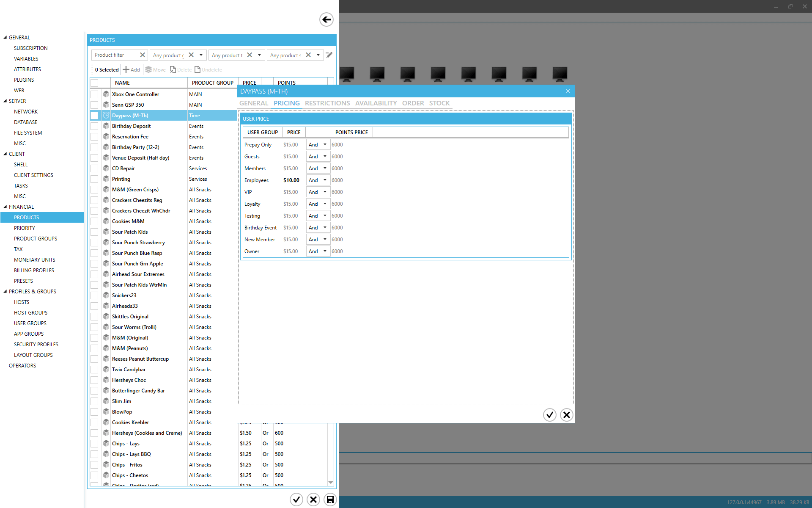812x508 pixels.
Task: Open the STOCK tab
Action: [439, 103]
